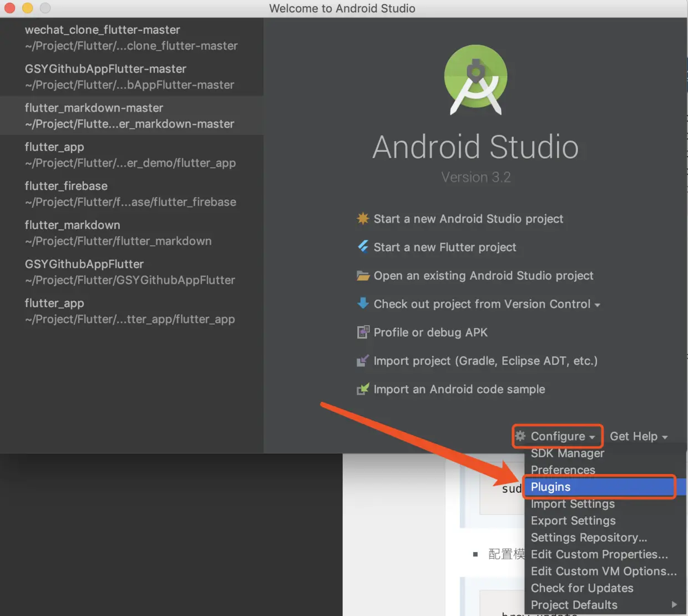
Task: Open flutter_markdown project in ~/Project/Flutter/flutter_markdown
Action: click(131, 233)
